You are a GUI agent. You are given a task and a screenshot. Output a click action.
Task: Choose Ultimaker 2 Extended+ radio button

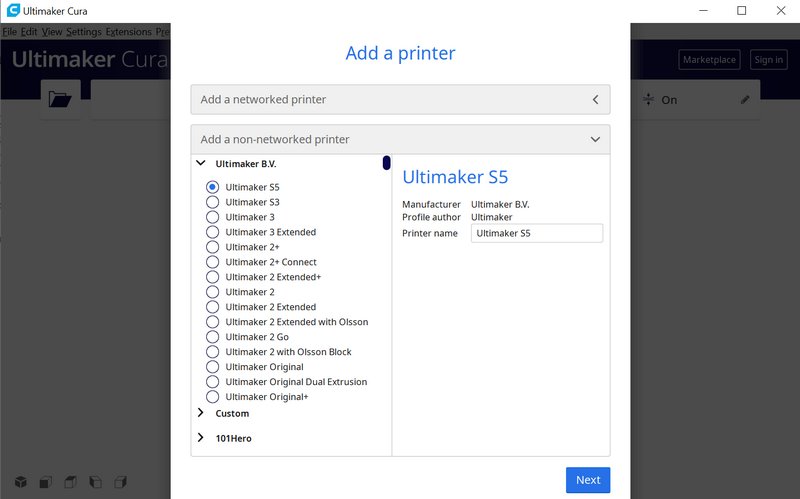pos(213,277)
